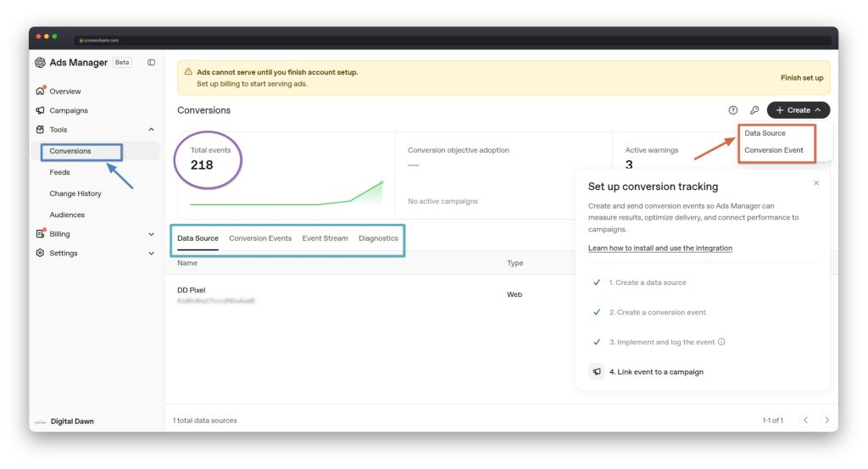
Task: Open Change History under Tools
Action: coord(75,193)
